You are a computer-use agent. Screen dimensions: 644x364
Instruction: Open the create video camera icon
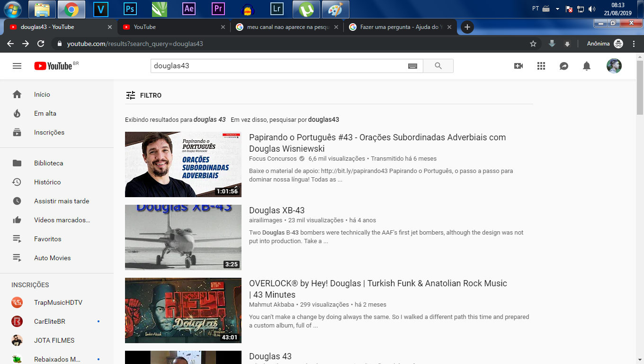pos(519,66)
